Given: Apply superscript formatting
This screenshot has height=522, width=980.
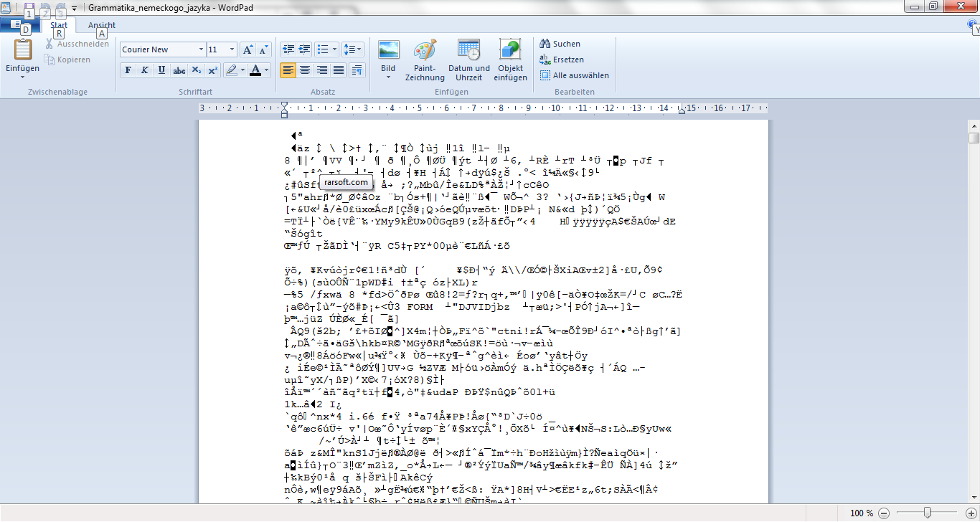Looking at the screenshot, I should (x=213, y=70).
